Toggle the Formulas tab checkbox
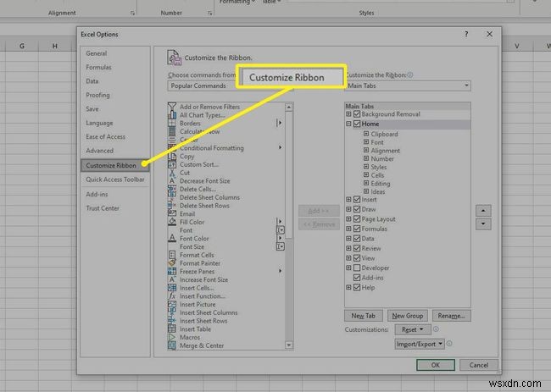Viewport: 551px width, 392px height. pyautogui.click(x=357, y=229)
